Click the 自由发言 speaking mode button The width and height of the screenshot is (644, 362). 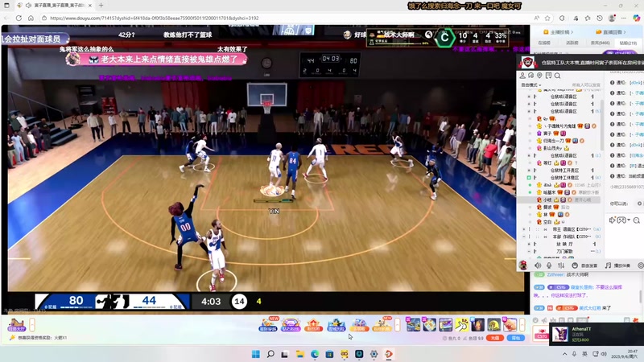click(x=585, y=265)
